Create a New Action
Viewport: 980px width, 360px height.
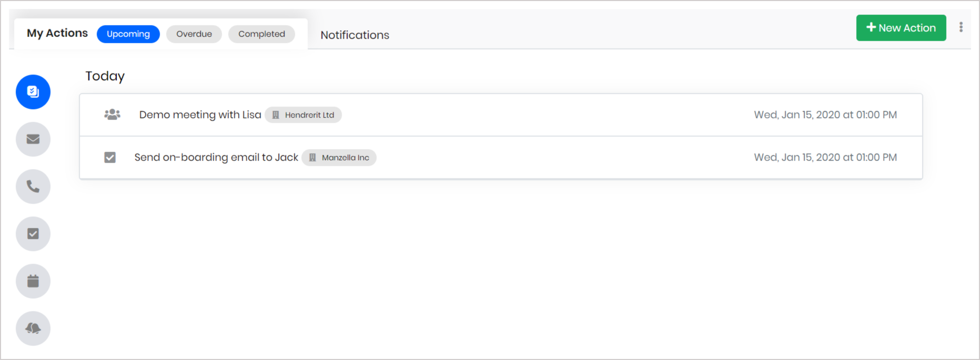tap(901, 27)
